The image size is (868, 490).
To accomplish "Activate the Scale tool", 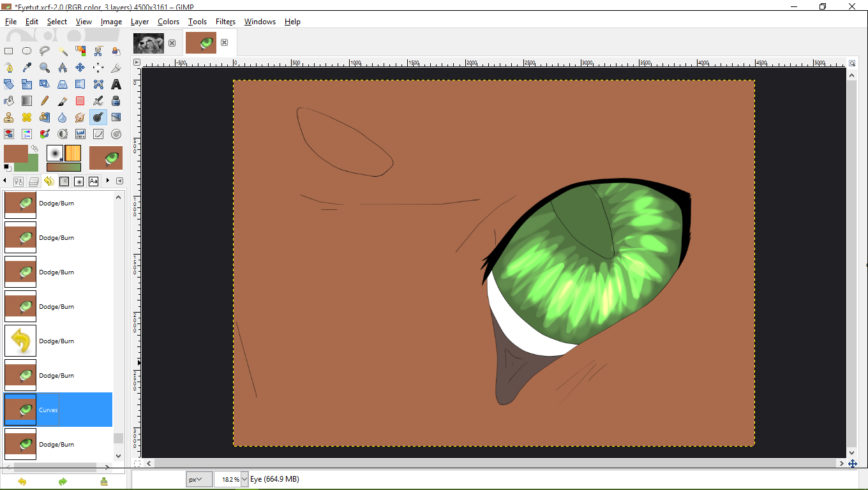I will (27, 84).
